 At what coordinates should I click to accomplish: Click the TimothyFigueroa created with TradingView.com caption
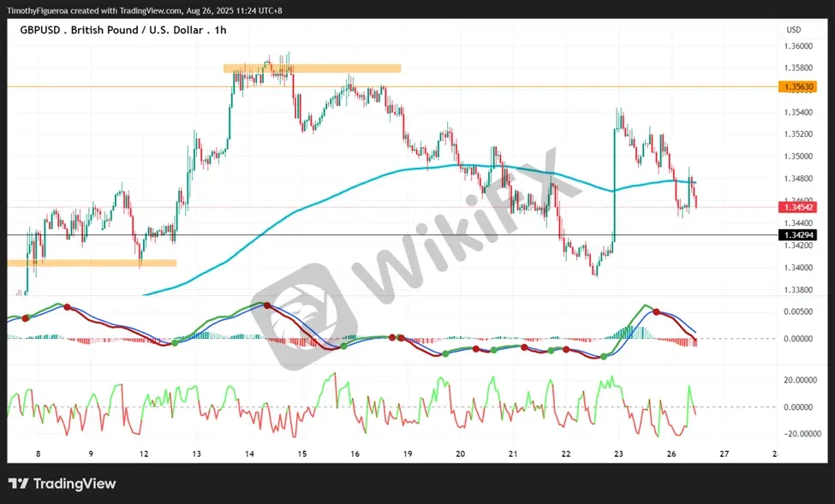pos(145,10)
